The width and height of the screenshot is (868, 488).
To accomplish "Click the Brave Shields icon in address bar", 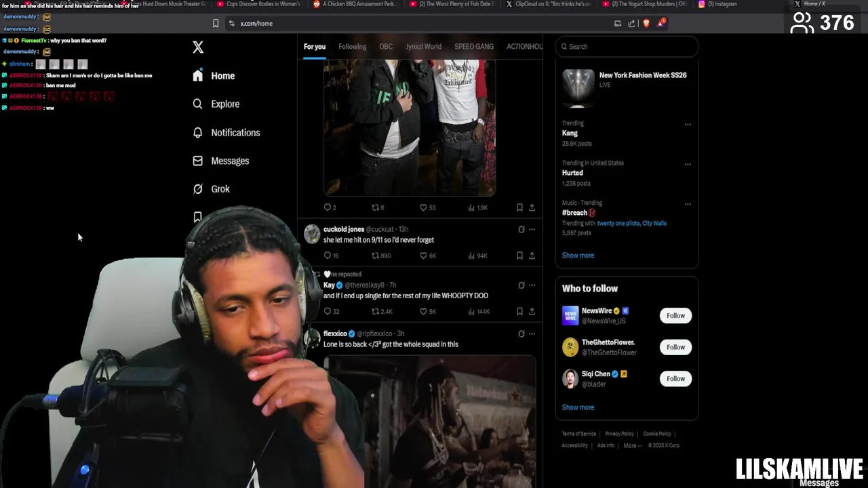I will (646, 23).
